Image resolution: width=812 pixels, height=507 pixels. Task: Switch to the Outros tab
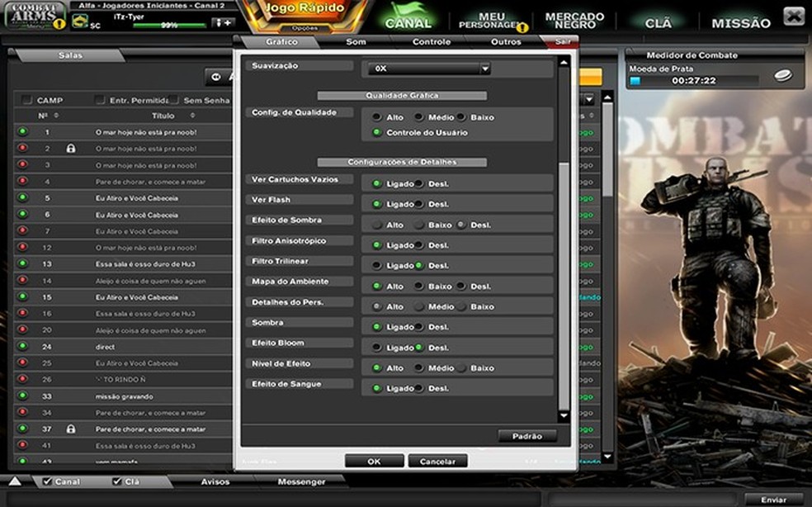point(506,41)
